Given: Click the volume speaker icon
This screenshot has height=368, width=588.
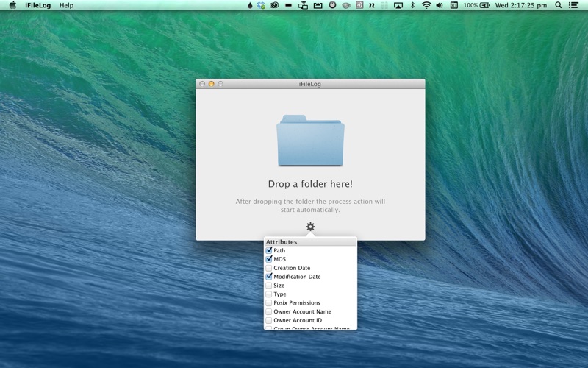Looking at the screenshot, I should tap(440, 5).
